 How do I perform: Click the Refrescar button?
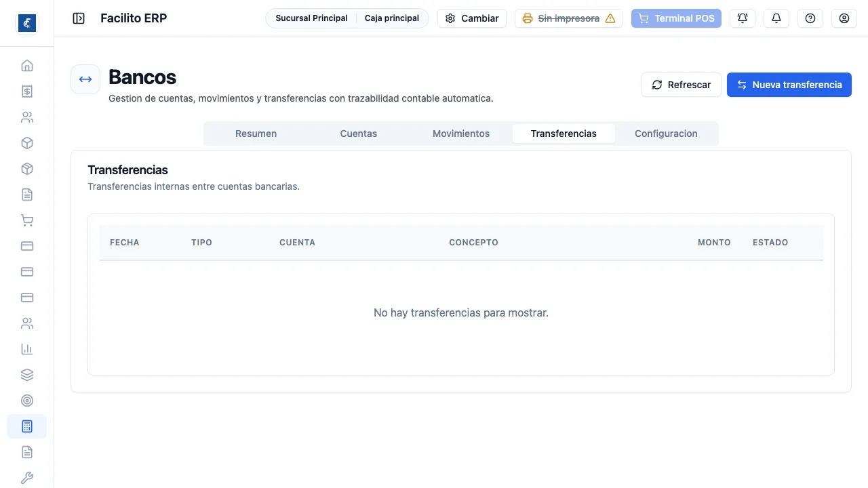(x=682, y=85)
